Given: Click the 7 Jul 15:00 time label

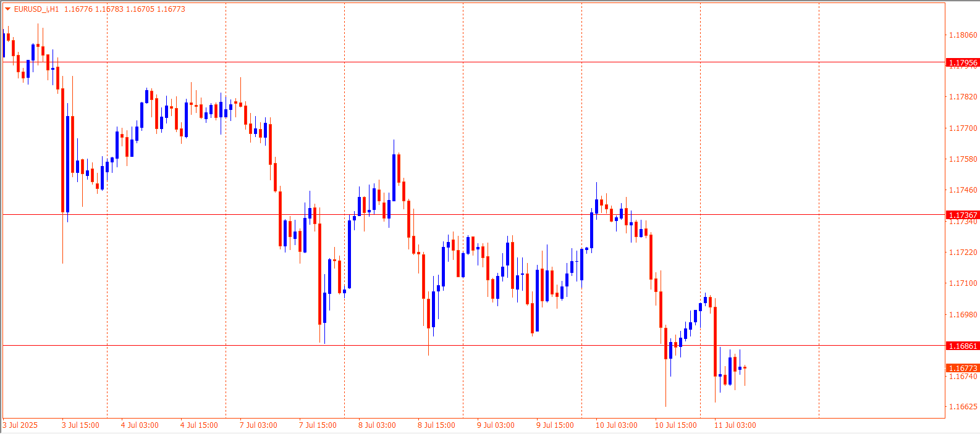Looking at the screenshot, I should (x=318, y=425).
